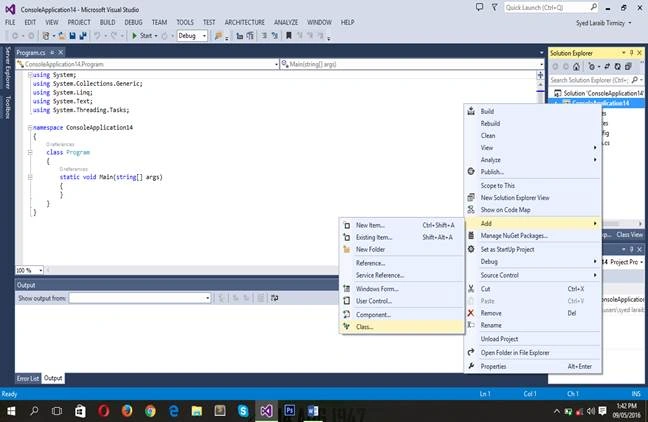Click the Toggle Word Wrap icon in Output
The image size is (648, 422).
click(274, 298)
